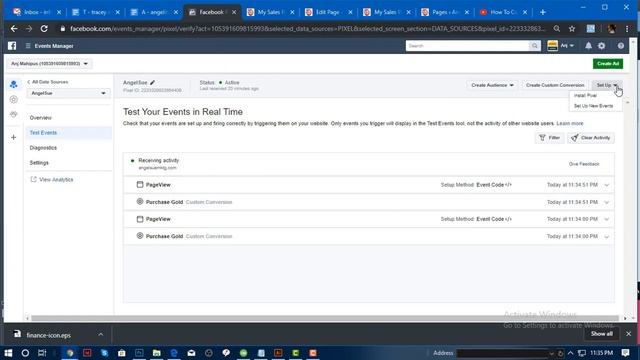Screen dimensions: 640x360
Task: Open the settings gear in top bar
Action: [x=602, y=46]
